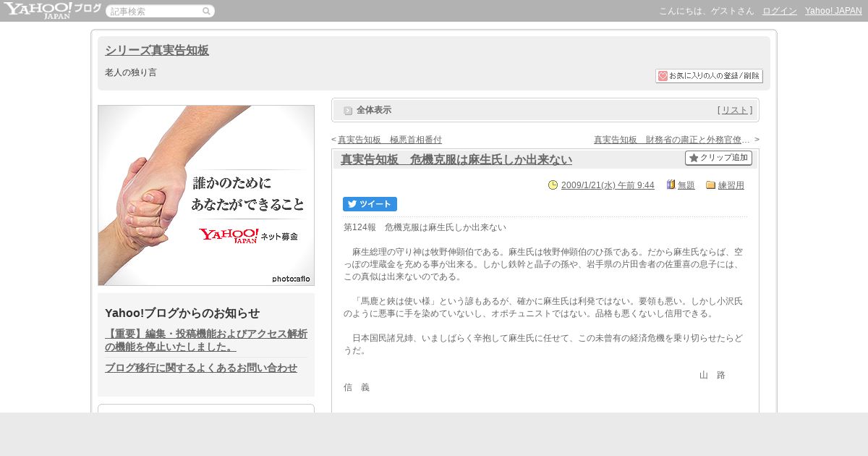Click greeting text こんにちは、ゲストさん
This screenshot has height=456, width=868.
pyautogui.click(x=707, y=11)
